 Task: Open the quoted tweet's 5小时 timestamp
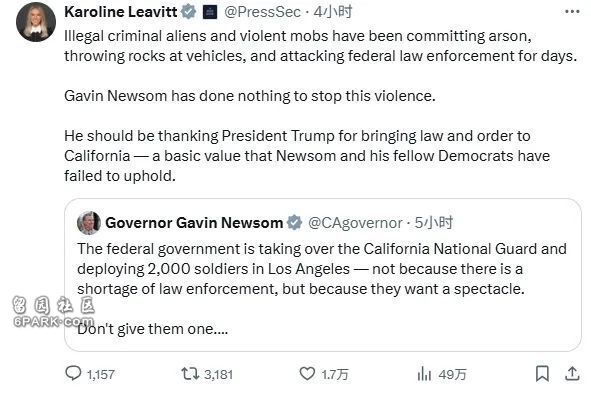pos(433,222)
